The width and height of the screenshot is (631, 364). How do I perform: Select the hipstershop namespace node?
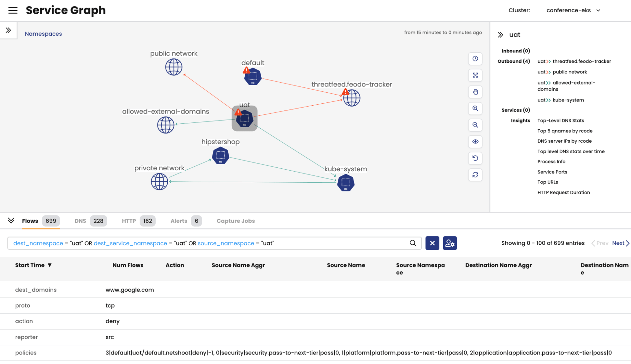coord(221,156)
